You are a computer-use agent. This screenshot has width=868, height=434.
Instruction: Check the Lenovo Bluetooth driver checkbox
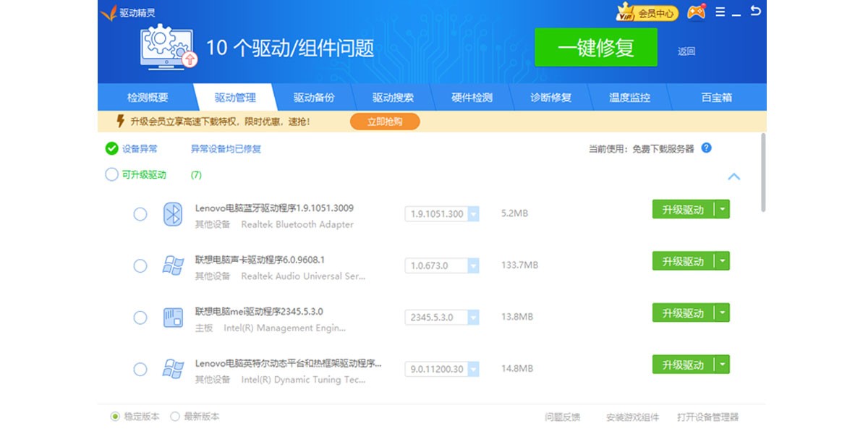140,214
